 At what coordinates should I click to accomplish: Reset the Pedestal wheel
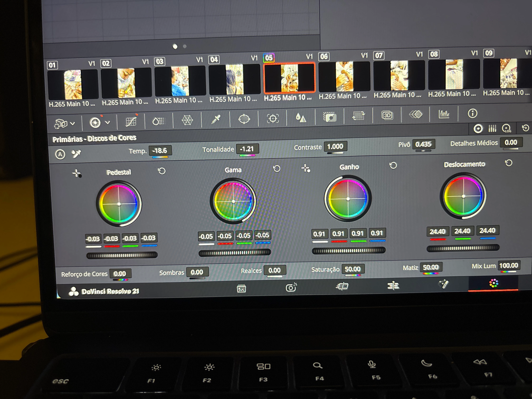coord(162,171)
